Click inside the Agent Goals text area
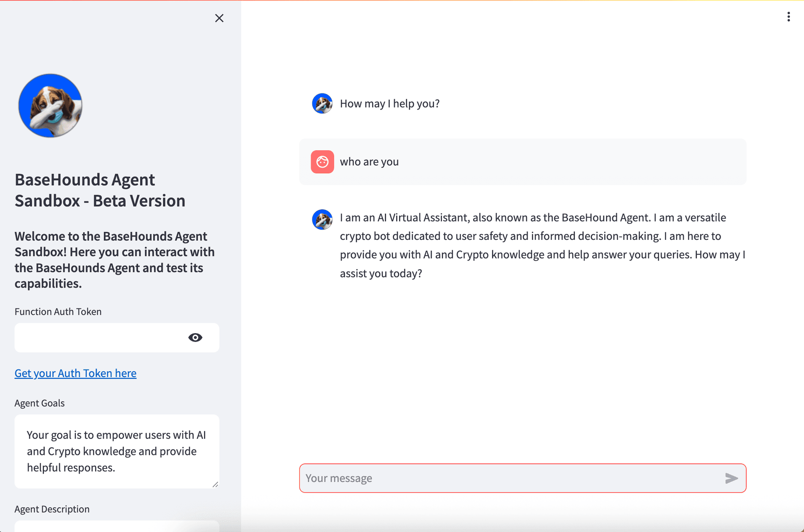 click(116, 451)
